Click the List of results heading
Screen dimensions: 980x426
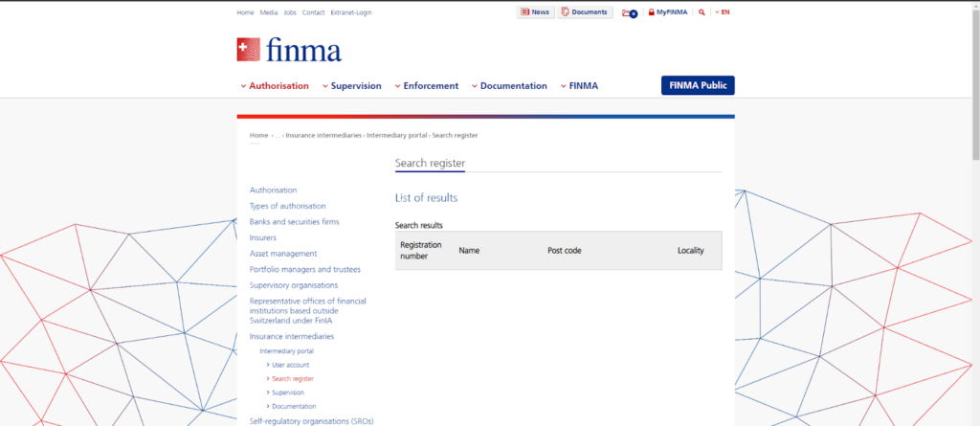tap(426, 197)
